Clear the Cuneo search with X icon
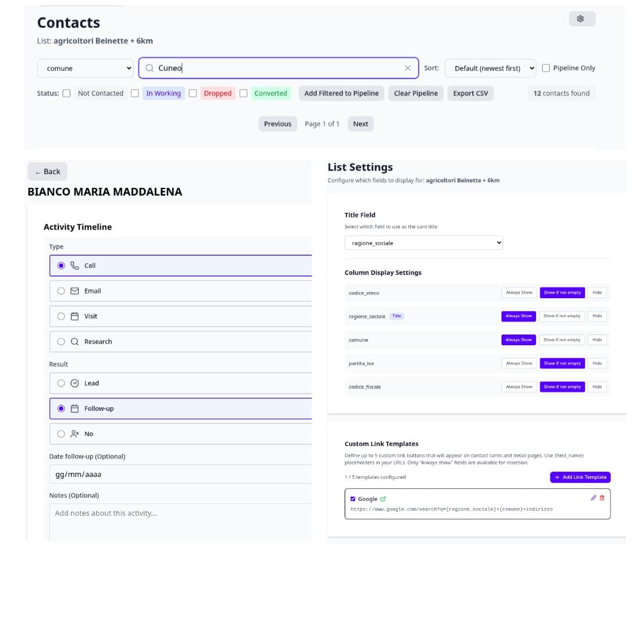The image size is (644, 644). click(407, 68)
